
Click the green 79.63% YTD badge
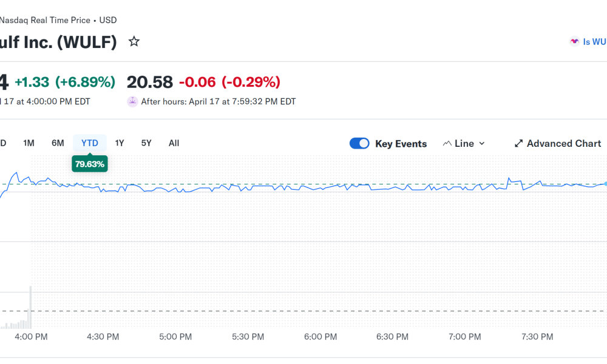point(90,164)
